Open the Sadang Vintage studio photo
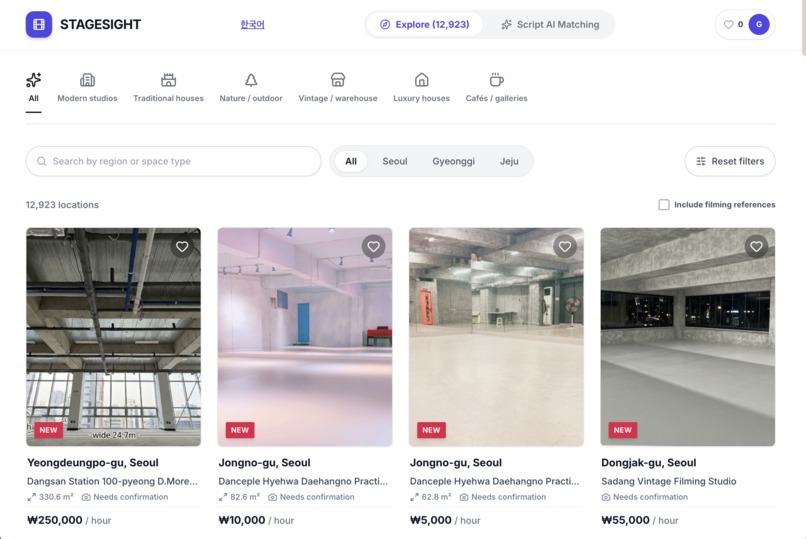 (688, 337)
